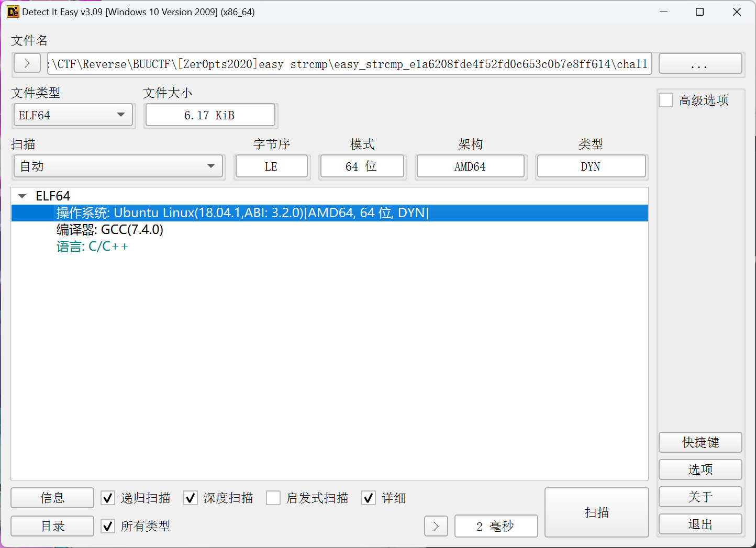Click the 信息 button
The image size is (756, 548).
click(x=52, y=498)
